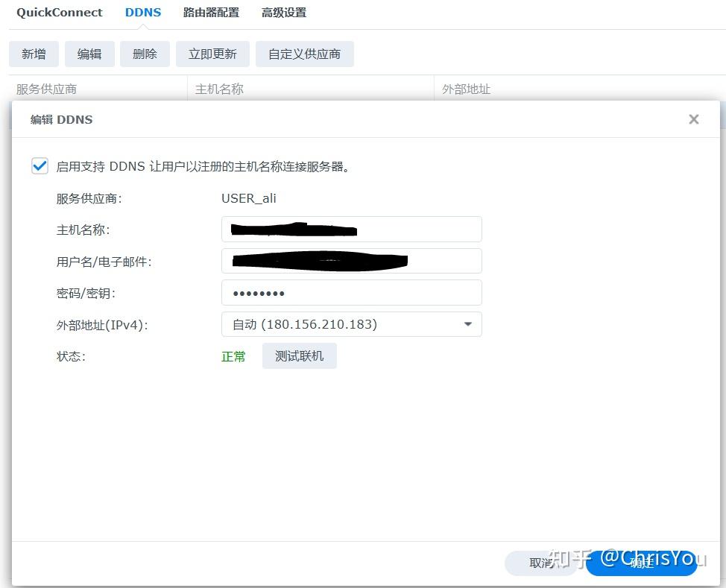Click the 密码/密钥 input field
Screen dimensions: 726x588
pyautogui.click(x=351, y=292)
